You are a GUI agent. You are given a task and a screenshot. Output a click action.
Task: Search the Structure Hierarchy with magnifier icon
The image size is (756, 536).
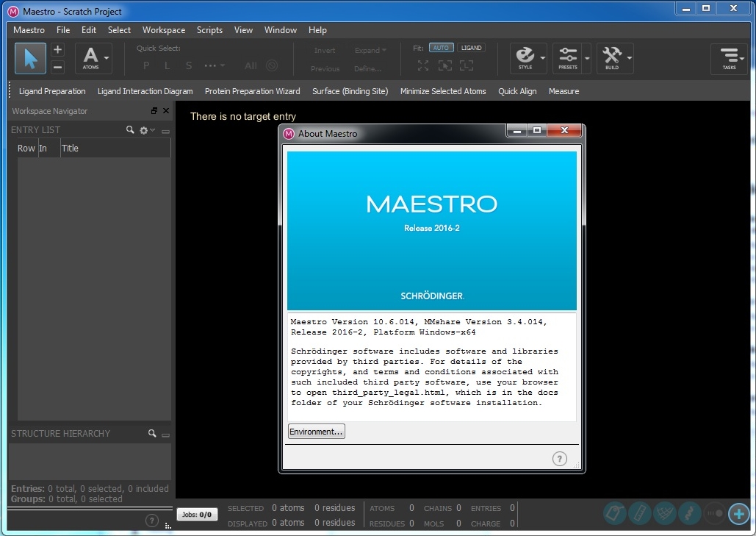pyautogui.click(x=152, y=433)
